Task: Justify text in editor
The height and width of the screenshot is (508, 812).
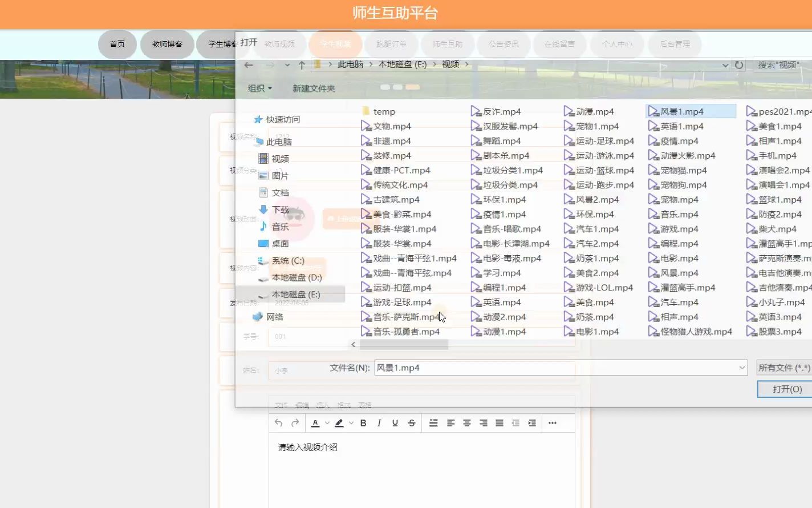Action: tap(500, 423)
